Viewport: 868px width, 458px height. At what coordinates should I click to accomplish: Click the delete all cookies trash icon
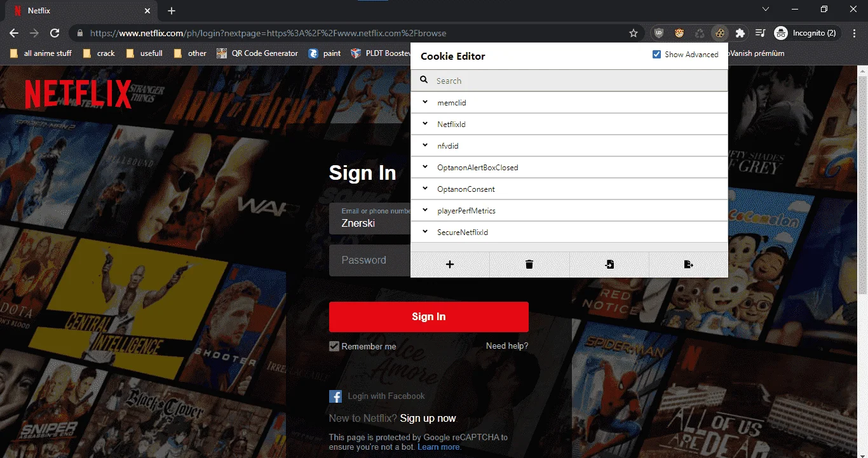coord(529,264)
